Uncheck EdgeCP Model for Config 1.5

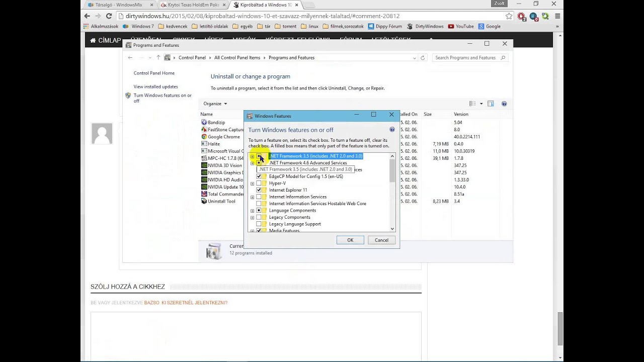coord(259,176)
